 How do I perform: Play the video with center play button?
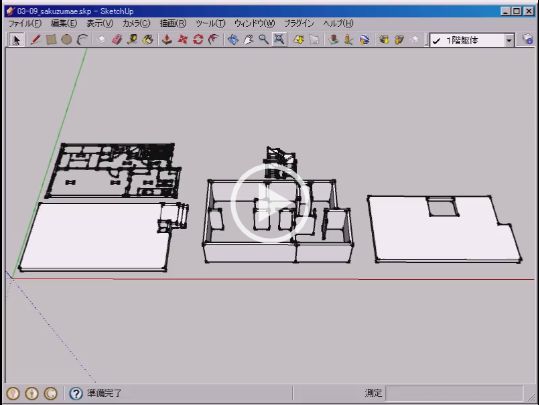coord(270,203)
